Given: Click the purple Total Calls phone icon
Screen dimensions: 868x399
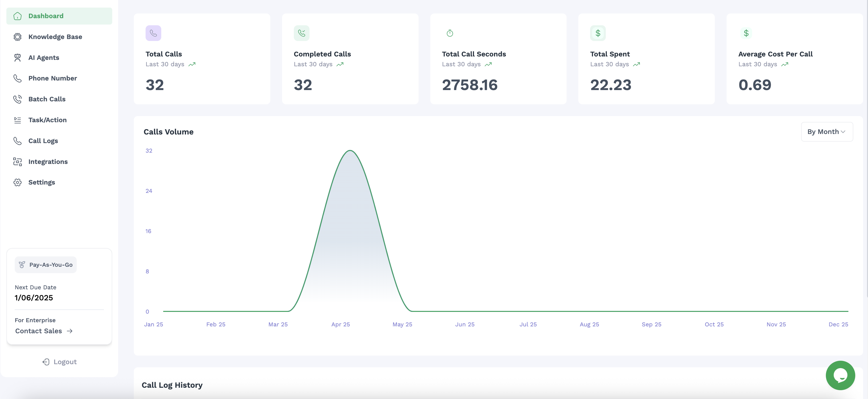Looking at the screenshot, I should tap(153, 33).
